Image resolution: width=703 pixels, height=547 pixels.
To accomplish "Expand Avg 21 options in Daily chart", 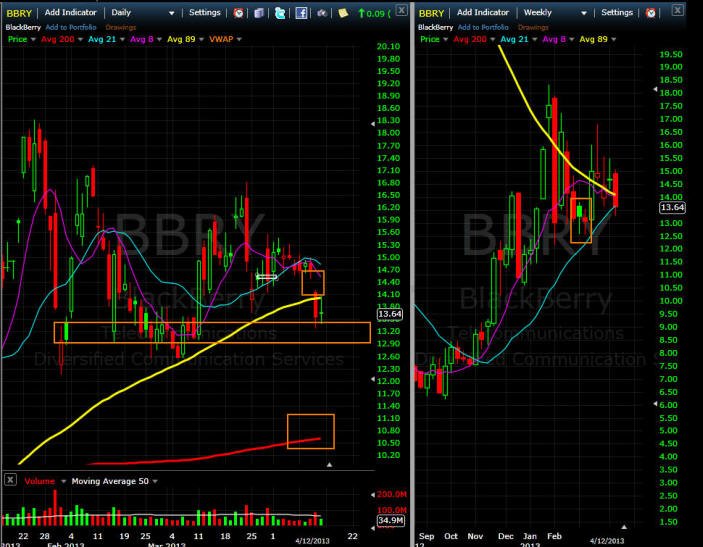I will [122, 39].
